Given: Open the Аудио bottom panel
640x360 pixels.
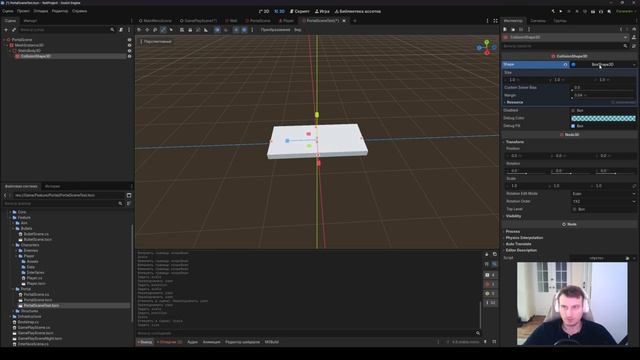Looking at the screenshot, I should 192,342.
